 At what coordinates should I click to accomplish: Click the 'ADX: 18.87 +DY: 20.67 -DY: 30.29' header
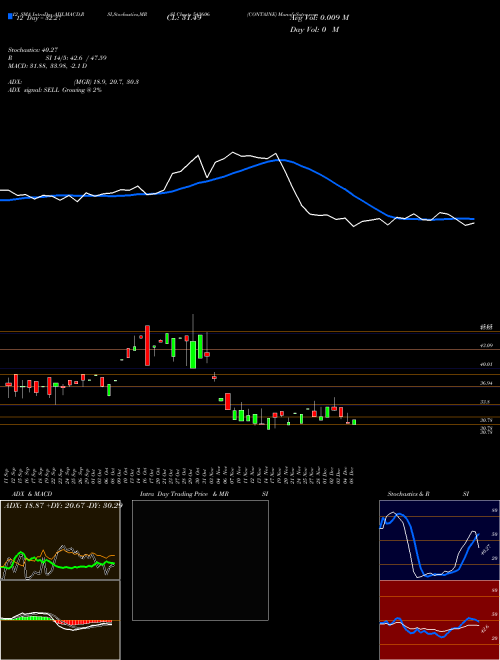coord(63,505)
